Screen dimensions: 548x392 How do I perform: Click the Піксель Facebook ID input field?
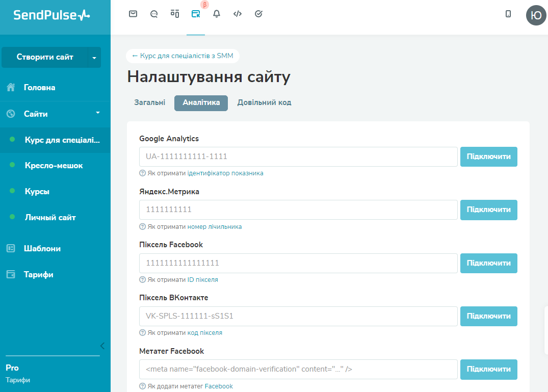click(298, 263)
